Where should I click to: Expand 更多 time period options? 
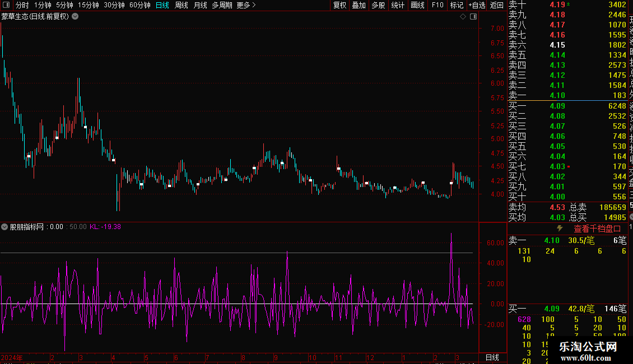[246, 5]
